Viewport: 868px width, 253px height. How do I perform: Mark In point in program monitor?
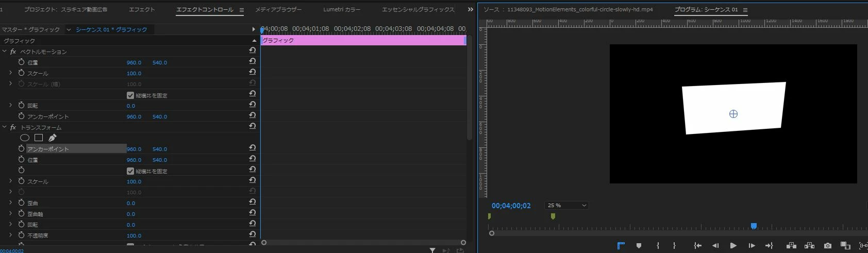coord(658,246)
